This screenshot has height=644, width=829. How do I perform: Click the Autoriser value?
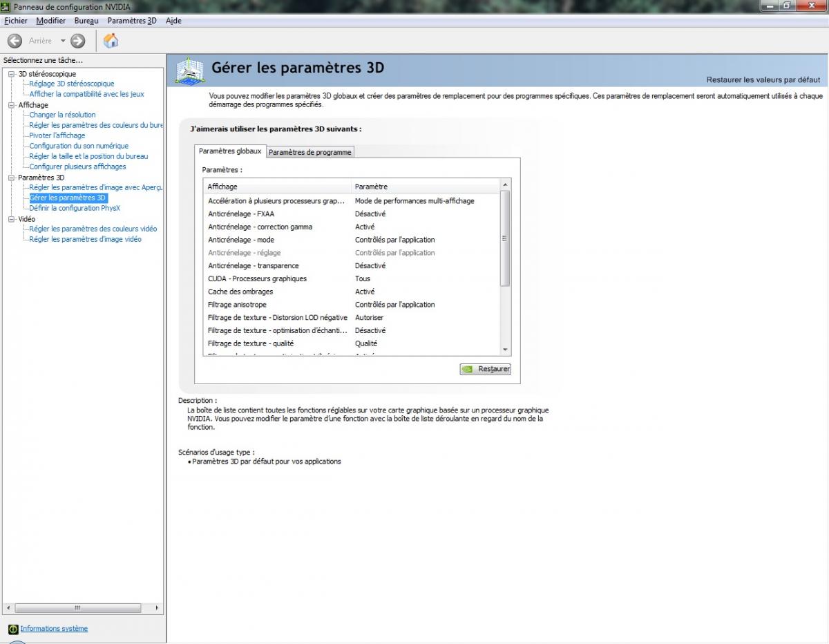click(x=369, y=318)
